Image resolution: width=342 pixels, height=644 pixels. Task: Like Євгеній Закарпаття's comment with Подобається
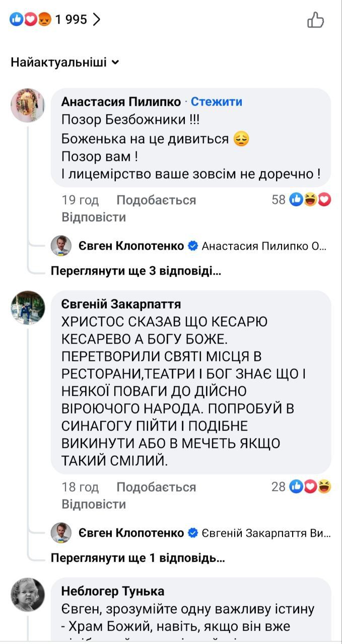(156, 487)
